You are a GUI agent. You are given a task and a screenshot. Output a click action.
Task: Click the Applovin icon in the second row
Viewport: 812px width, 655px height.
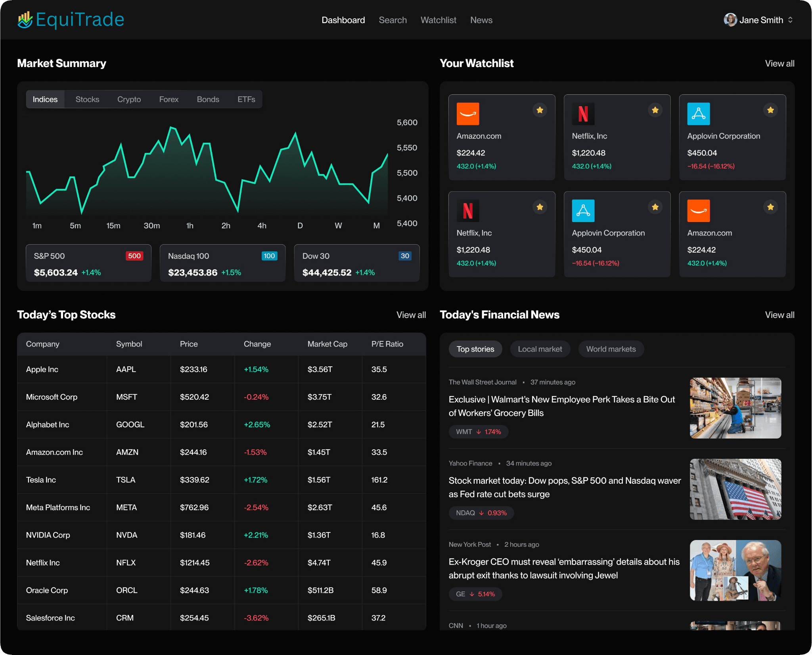point(584,211)
